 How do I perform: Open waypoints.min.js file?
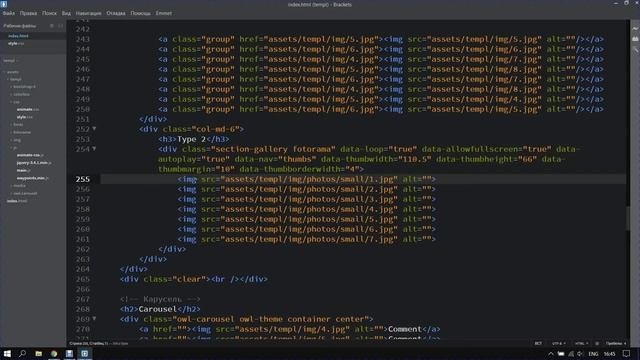coord(33,178)
